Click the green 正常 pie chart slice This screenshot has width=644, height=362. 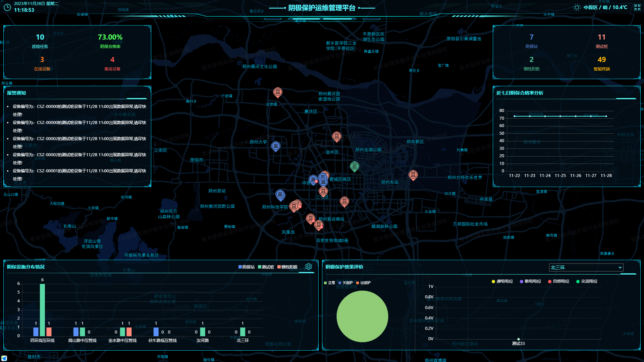(362, 316)
